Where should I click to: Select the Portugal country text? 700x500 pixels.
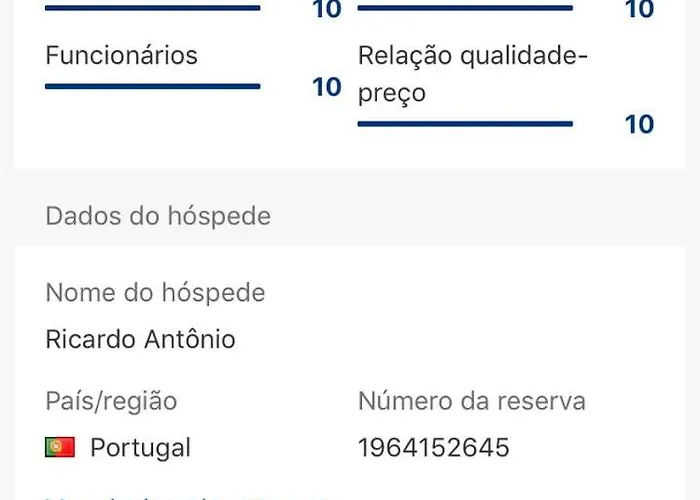coord(140,447)
